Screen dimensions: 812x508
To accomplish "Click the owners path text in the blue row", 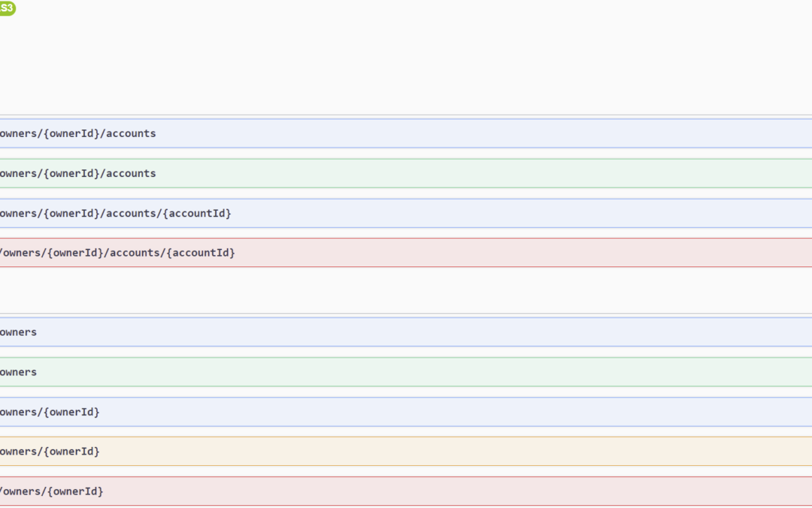I will click(18, 332).
